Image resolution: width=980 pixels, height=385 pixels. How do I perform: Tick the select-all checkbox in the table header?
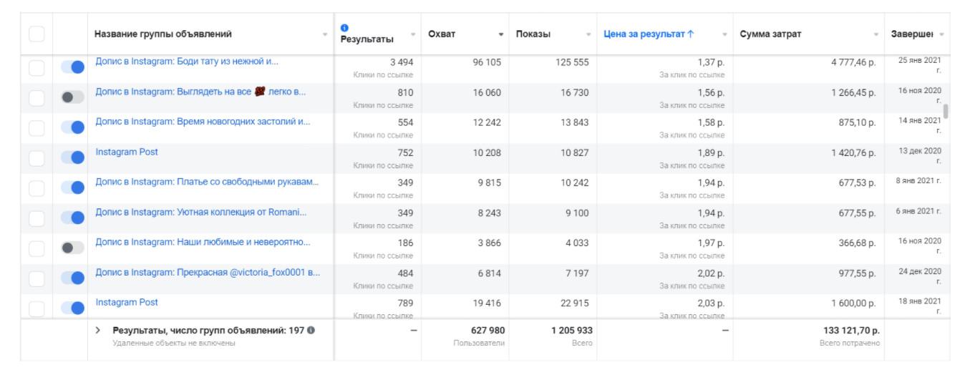[x=37, y=34]
